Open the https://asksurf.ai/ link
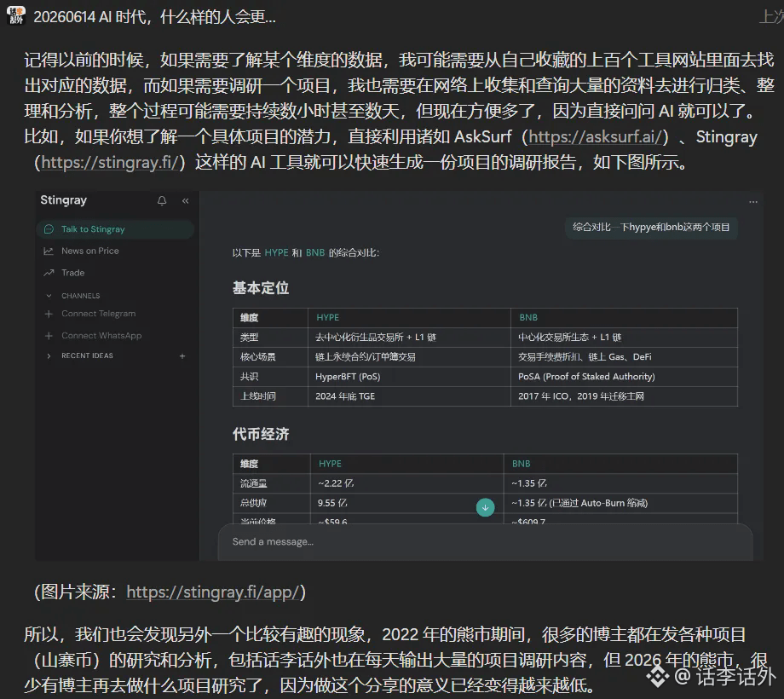This screenshot has height=699, width=784. [x=595, y=137]
